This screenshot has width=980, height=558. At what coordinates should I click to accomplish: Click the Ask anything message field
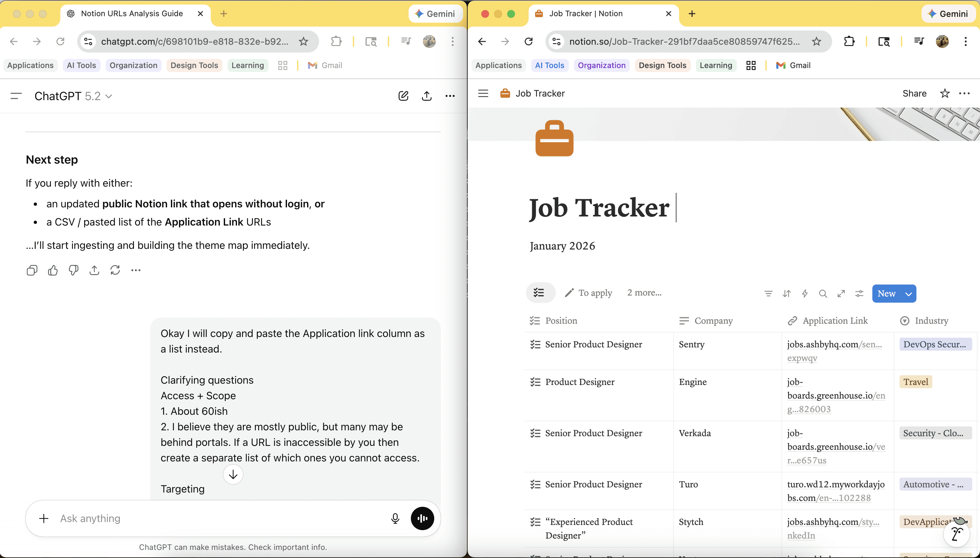click(x=219, y=518)
